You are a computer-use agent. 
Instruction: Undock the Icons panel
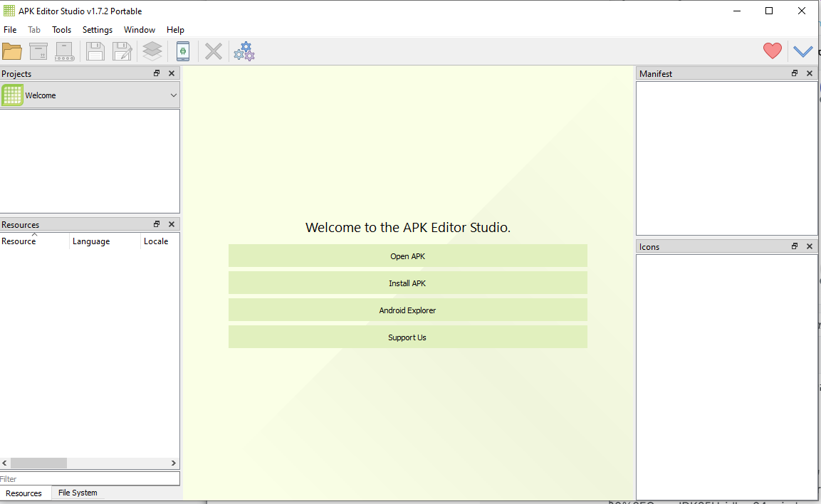[x=795, y=246]
